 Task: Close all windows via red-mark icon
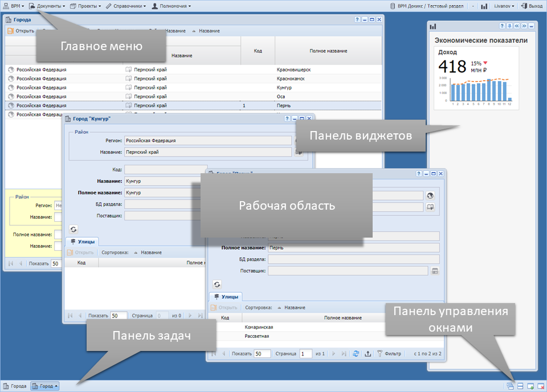(x=541, y=386)
